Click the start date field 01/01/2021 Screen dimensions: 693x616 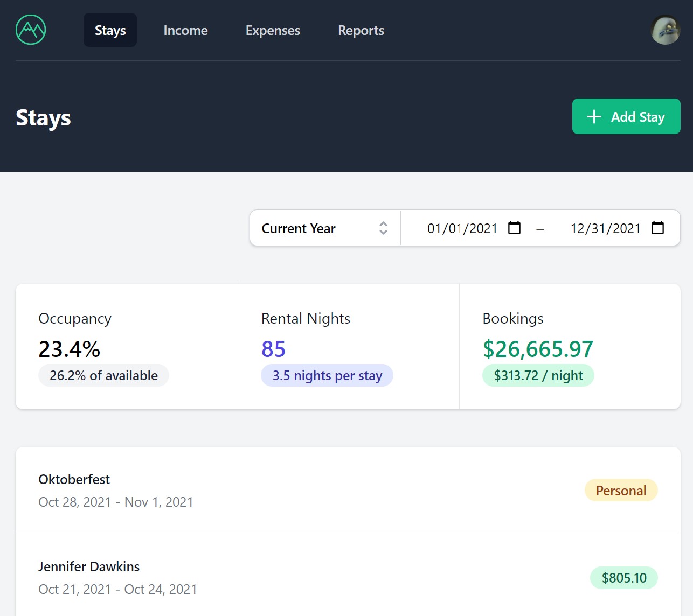pyautogui.click(x=462, y=228)
